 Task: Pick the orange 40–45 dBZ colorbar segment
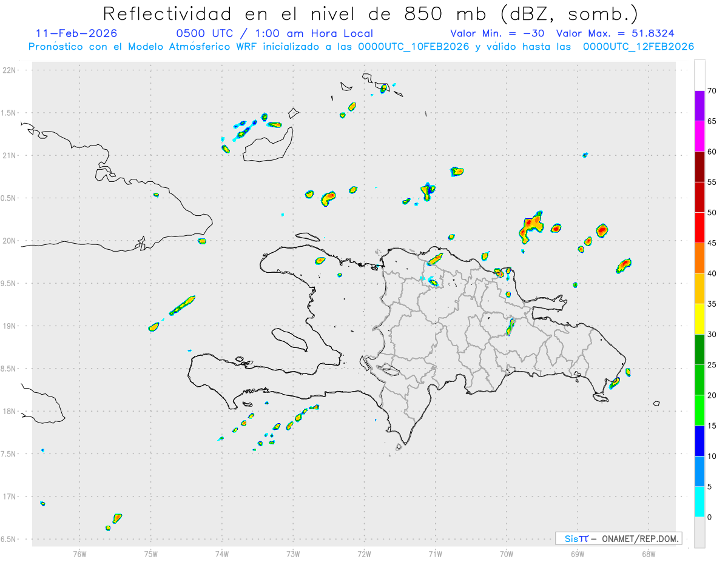(699, 258)
